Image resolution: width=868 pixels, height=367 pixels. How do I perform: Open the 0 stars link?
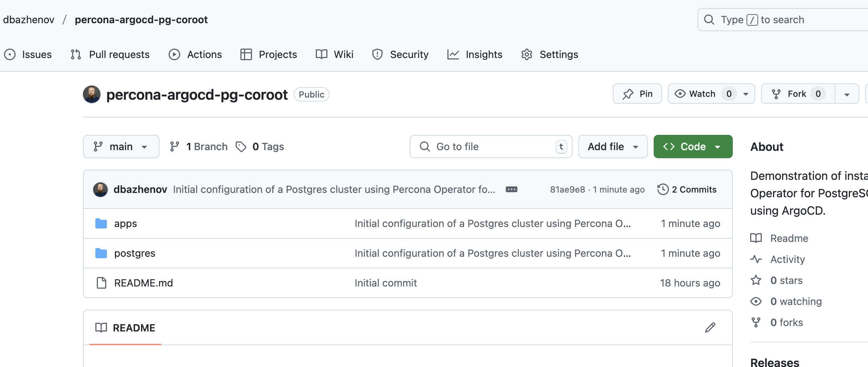pyautogui.click(x=786, y=280)
